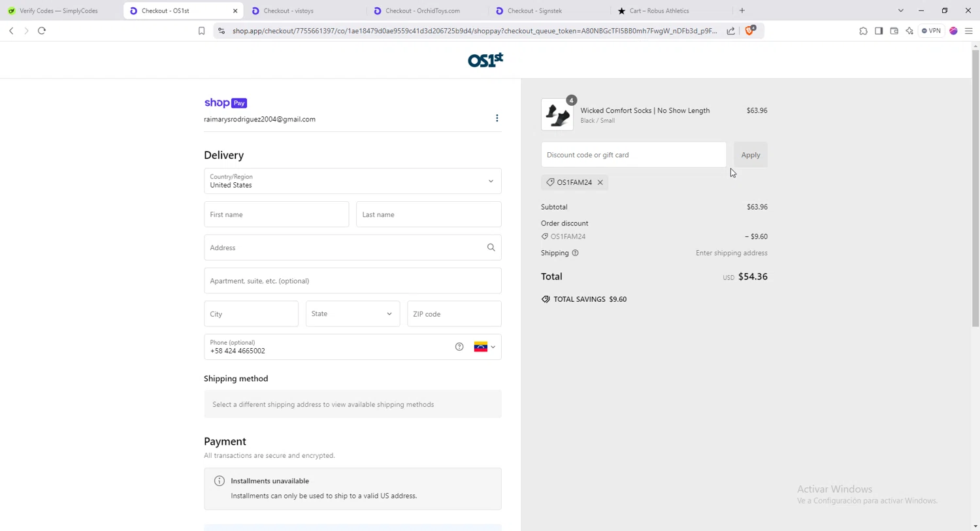The image size is (980, 531).
Task: Open a new browser tab
Action: (742, 10)
